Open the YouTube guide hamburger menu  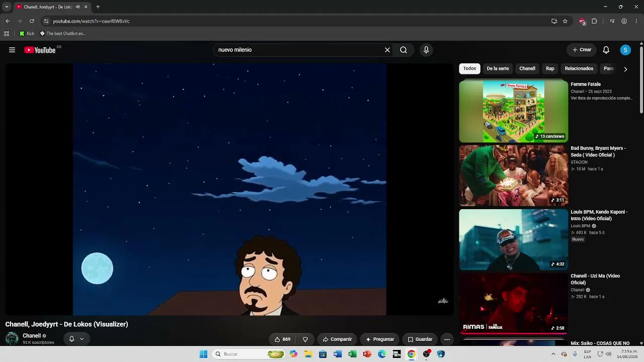point(12,50)
